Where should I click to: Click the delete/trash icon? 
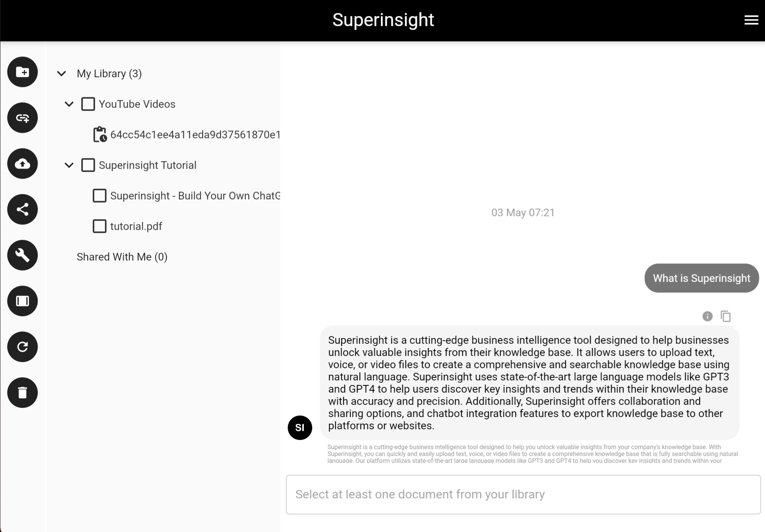tap(22, 392)
